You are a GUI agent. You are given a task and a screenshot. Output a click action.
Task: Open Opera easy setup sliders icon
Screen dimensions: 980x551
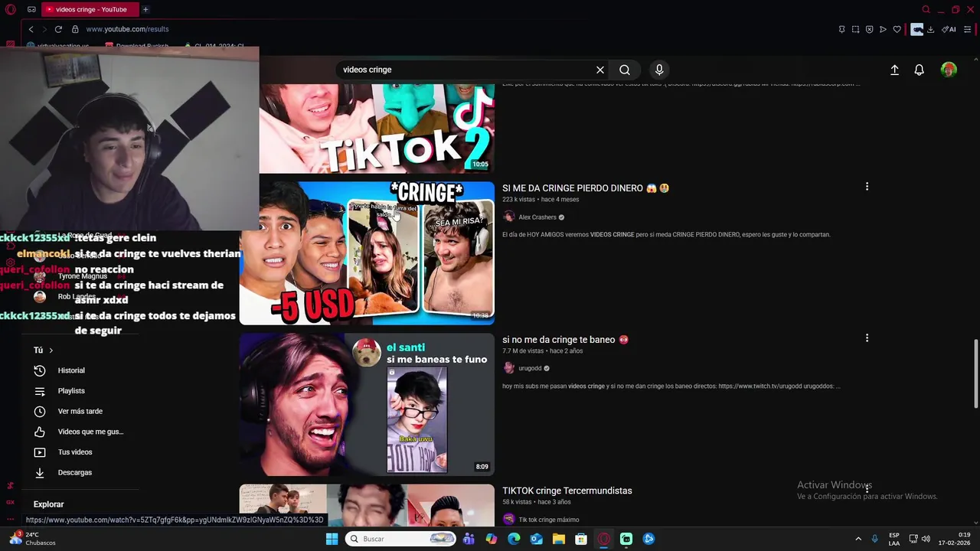(968, 29)
